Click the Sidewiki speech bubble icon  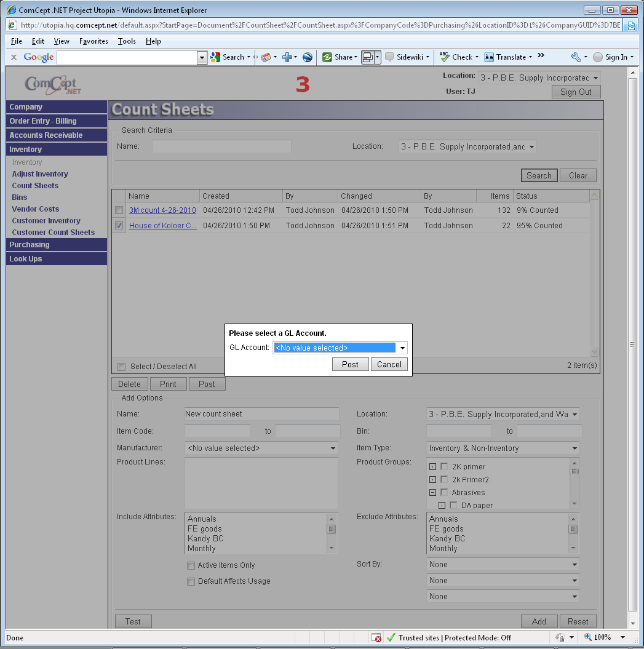coord(389,57)
